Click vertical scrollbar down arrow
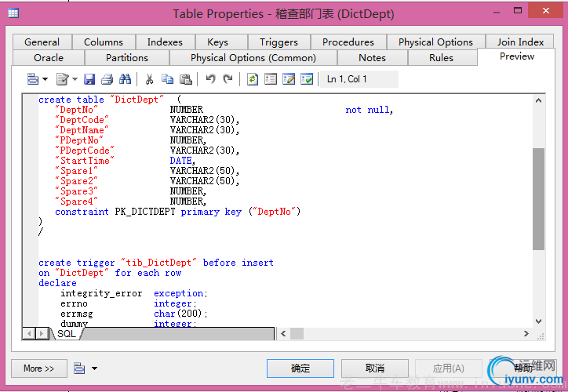 [538, 321]
